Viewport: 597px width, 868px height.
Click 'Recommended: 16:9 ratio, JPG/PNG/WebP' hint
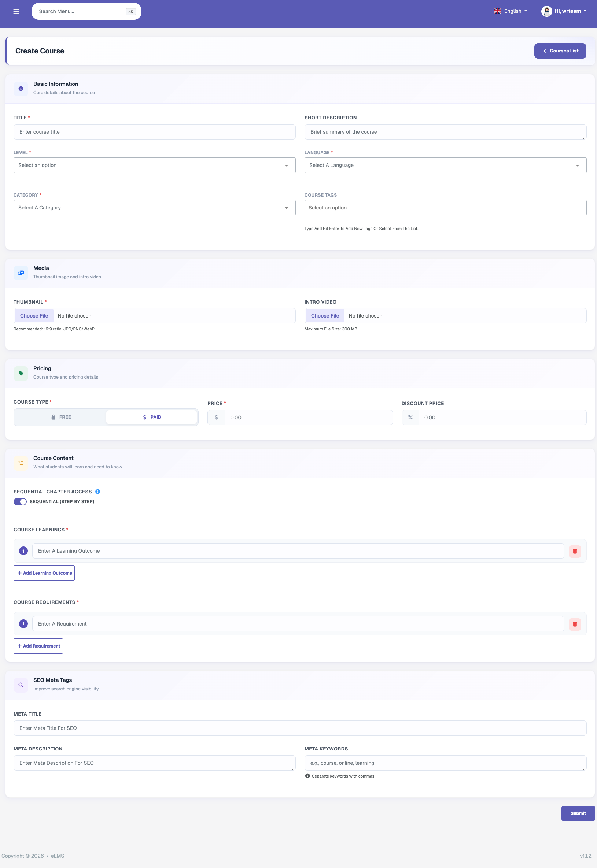54,329
